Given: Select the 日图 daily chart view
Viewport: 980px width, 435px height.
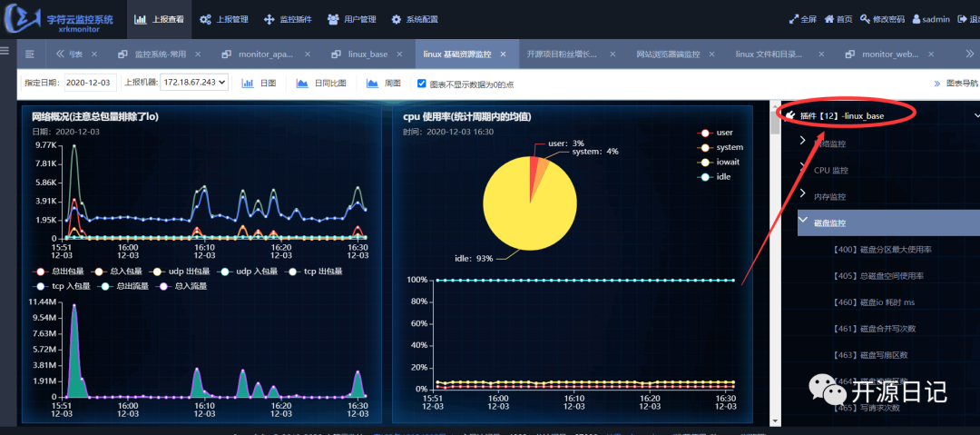Looking at the screenshot, I should point(260,84).
